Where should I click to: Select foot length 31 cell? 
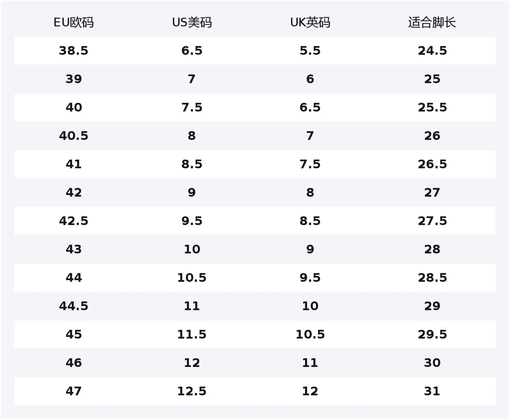432,391
